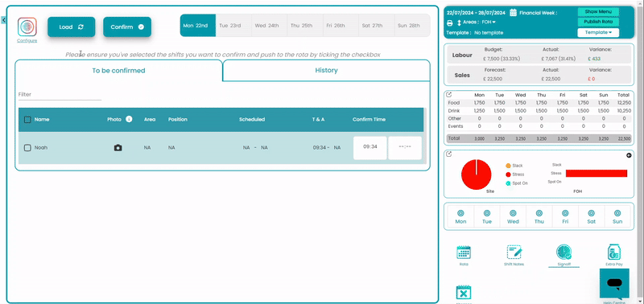Screen dimensions: 644x304
Task: Switch to the History tab
Action: pyautogui.click(x=327, y=70)
